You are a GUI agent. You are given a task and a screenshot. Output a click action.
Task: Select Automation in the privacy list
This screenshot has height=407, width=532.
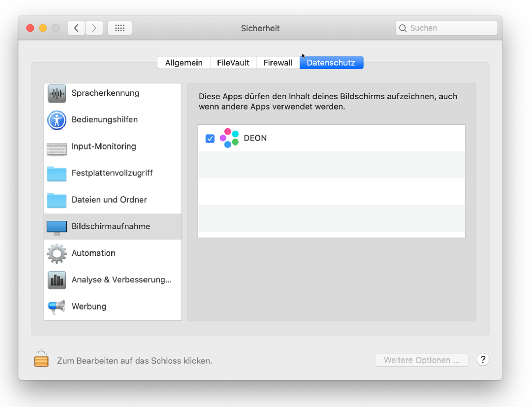[113, 254]
